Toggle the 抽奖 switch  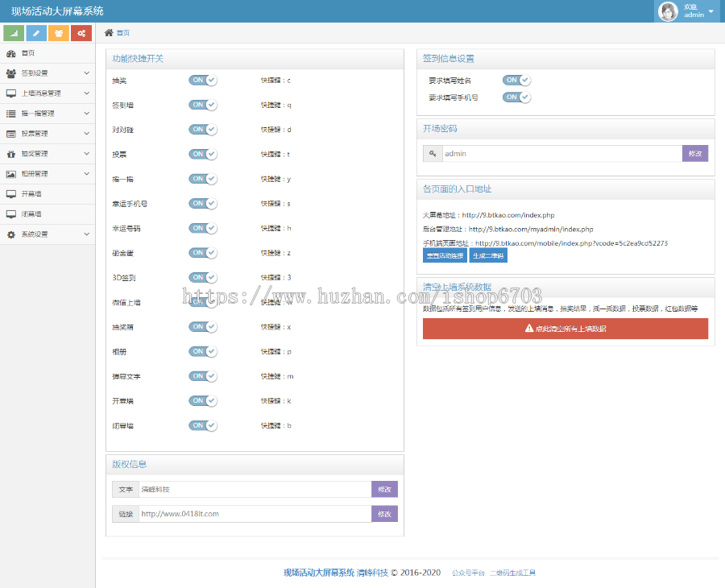[x=203, y=80]
